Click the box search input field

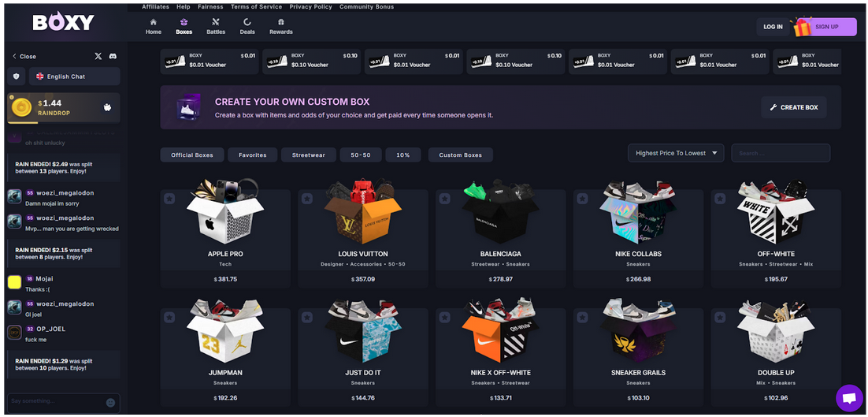(781, 154)
